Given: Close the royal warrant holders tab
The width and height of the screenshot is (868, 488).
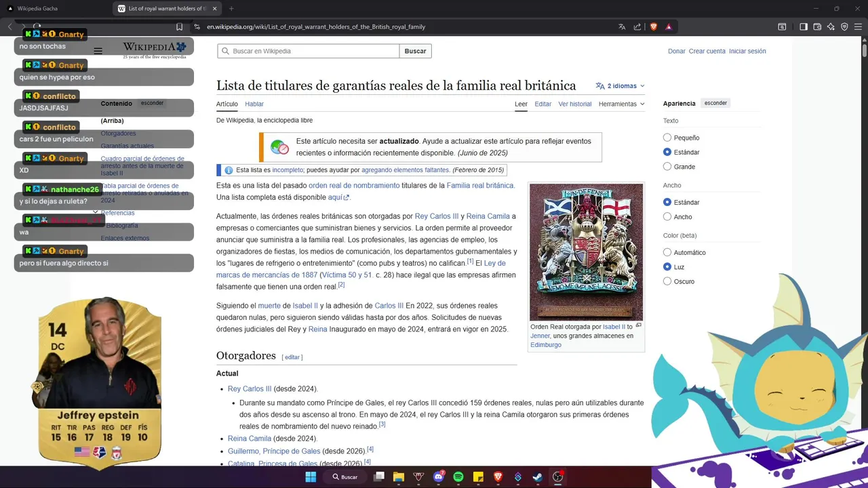Looking at the screenshot, I should 216,9.
